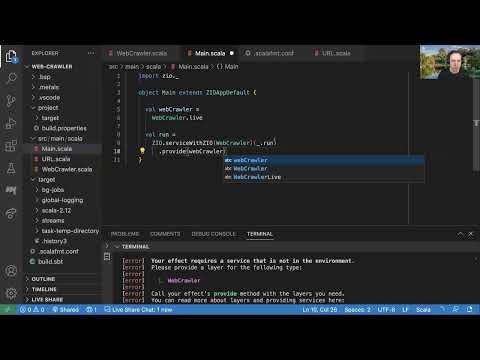
Task: Open the COMMENTS panel tab
Action: click(165, 234)
